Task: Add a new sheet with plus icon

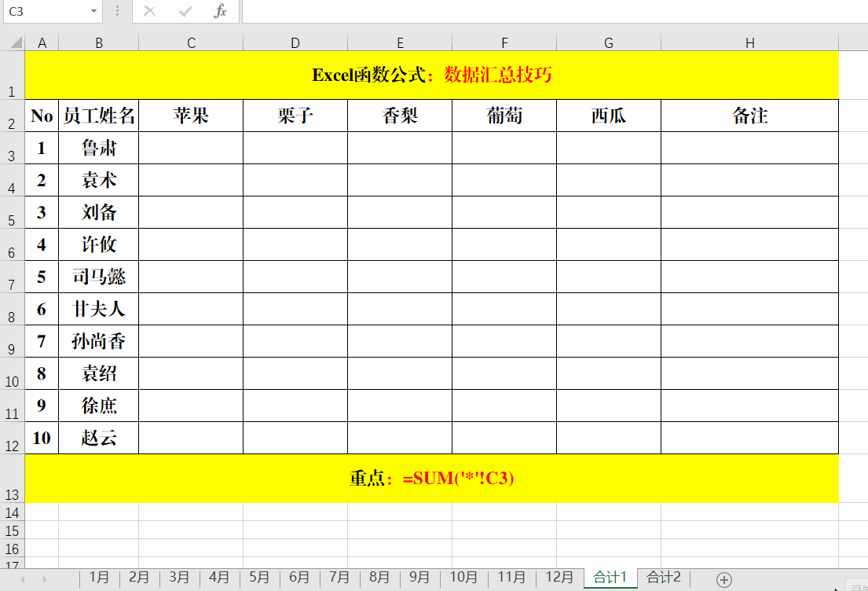Action: tap(724, 579)
